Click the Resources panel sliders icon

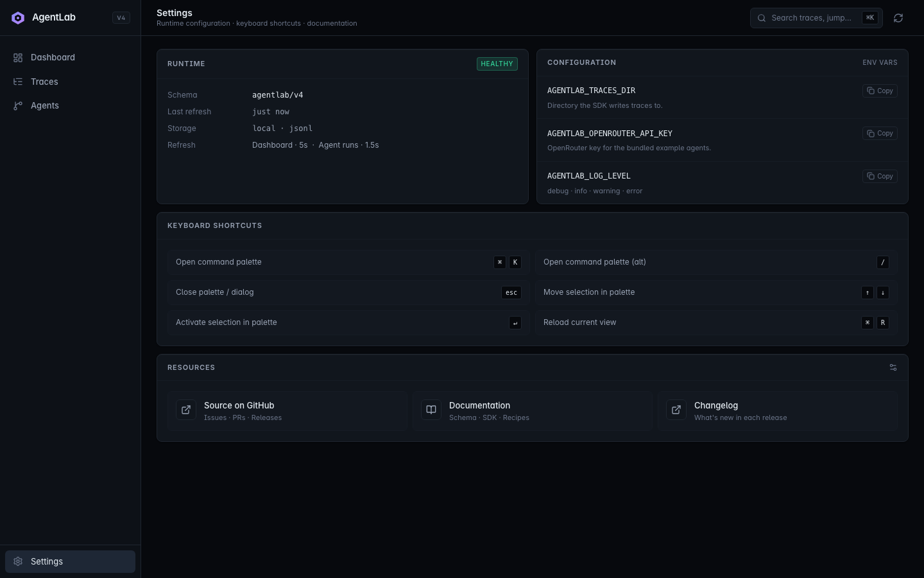coord(893,367)
